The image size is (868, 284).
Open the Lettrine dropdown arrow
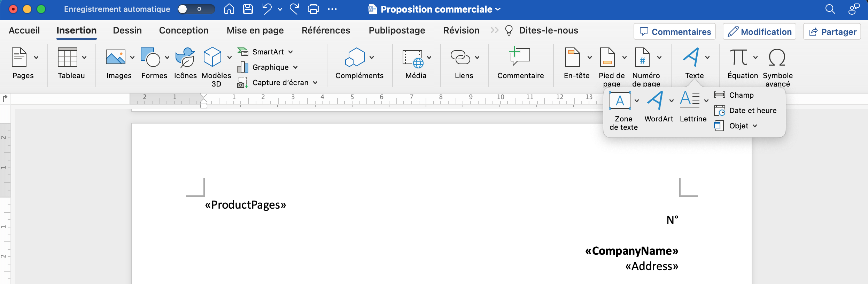[x=706, y=101]
